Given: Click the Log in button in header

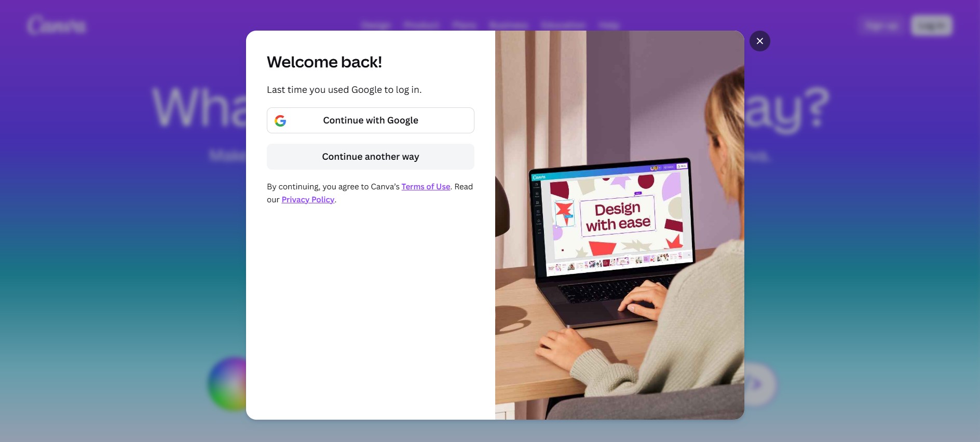Looking at the screenshot, I should point(931,25).
